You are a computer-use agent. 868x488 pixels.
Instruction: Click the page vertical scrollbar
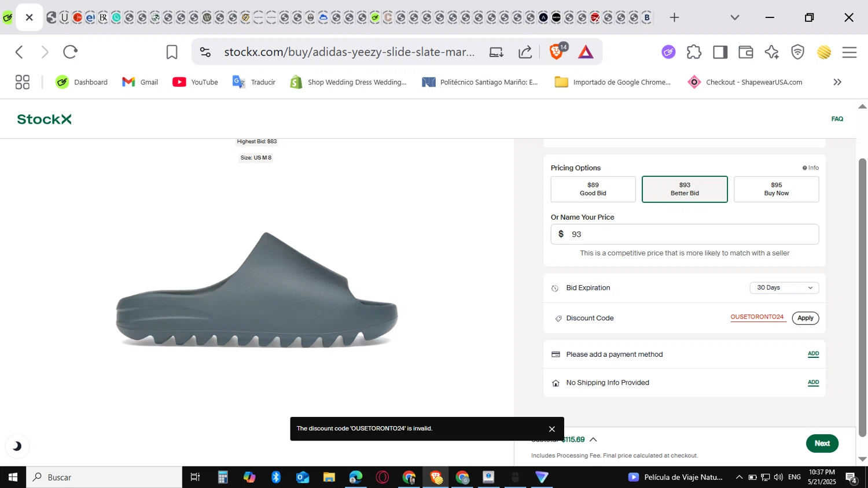(862, 296)
